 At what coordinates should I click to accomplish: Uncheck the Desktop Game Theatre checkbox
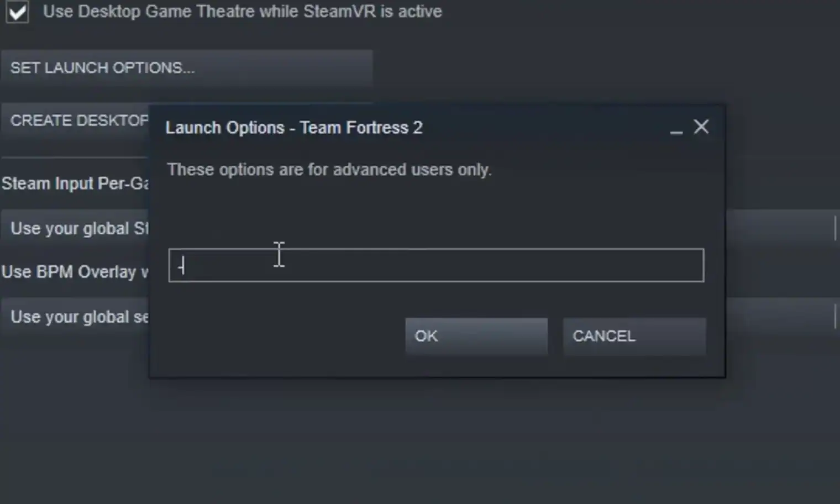pyautogui.click(x=17, y=12)
